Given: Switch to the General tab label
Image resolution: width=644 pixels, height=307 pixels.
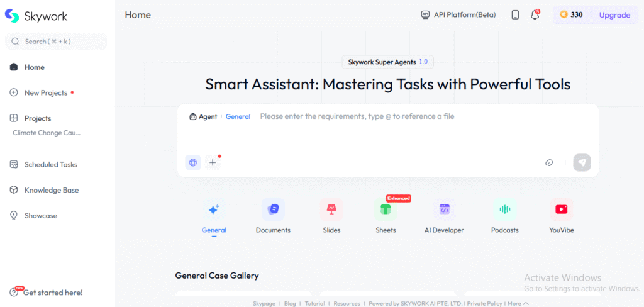Looking at the screenshot, I should 214,230.
